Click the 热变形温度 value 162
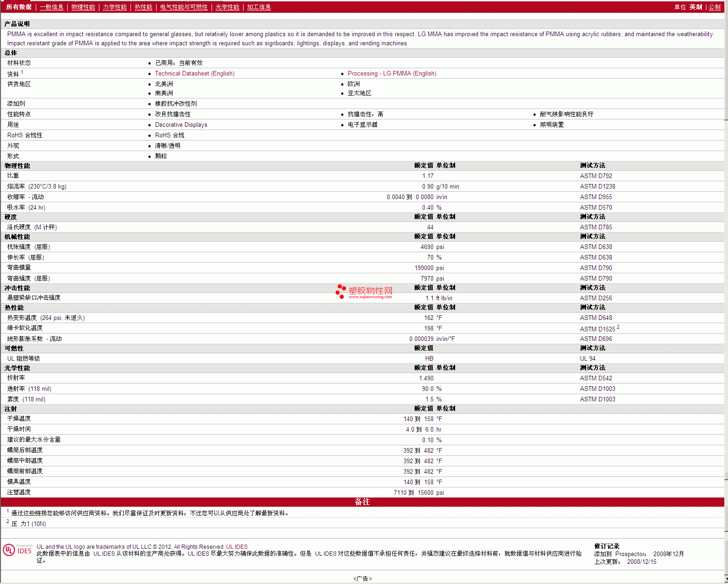Screen dimensions: 728x584 (429, 318)
